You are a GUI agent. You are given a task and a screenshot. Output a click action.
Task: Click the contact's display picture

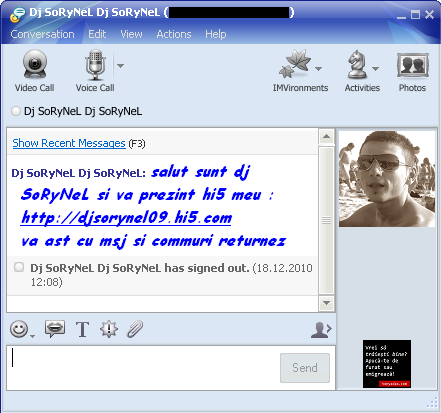tap(387, 179)
